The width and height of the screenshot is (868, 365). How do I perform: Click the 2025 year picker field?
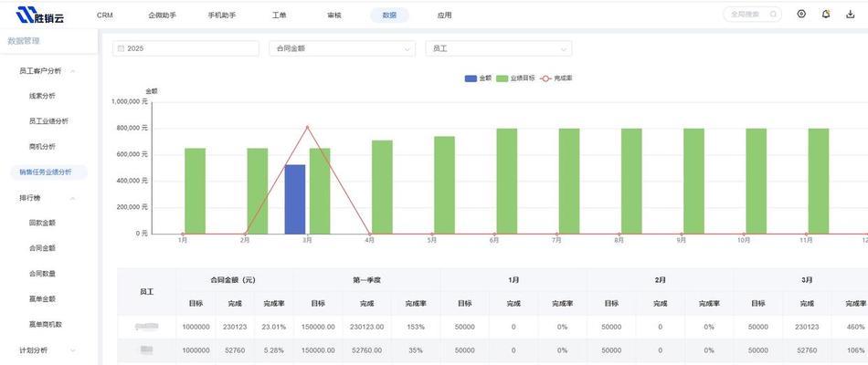click(x=185, y=48)
